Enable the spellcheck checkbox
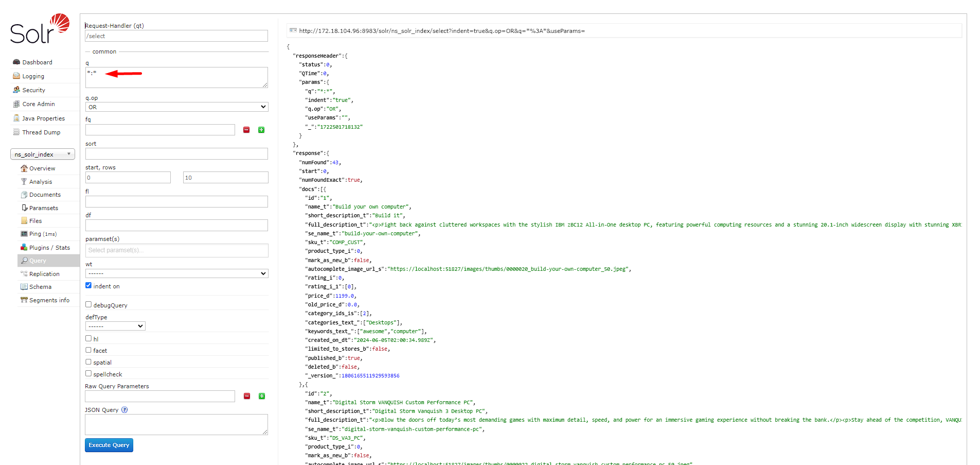980x465 pixels. point(88,373)
